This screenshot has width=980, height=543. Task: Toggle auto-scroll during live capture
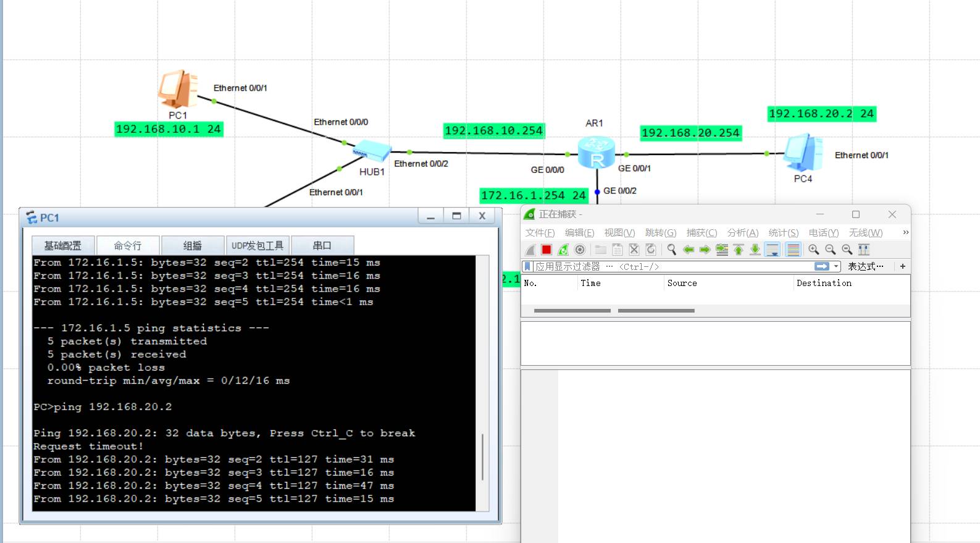pos(772,250)
